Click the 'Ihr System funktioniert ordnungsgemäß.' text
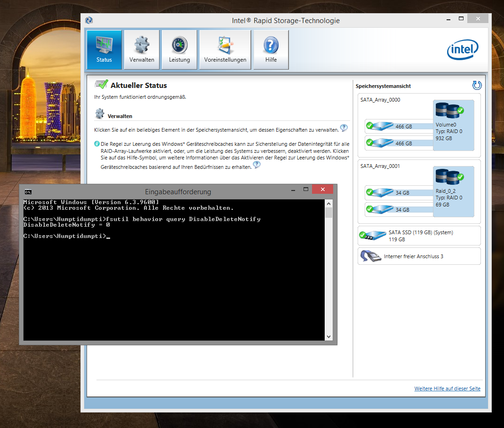 [x=140, y=97]
